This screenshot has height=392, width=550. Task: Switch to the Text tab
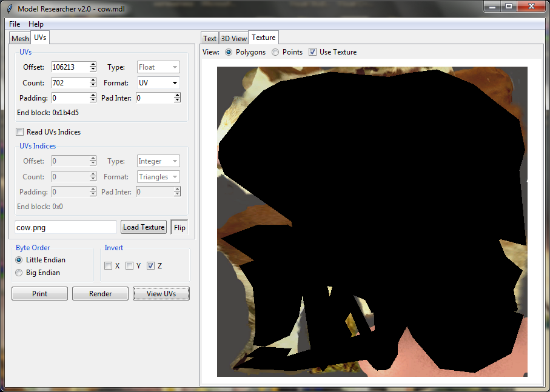pyautogui.click(x=210, y=39)
